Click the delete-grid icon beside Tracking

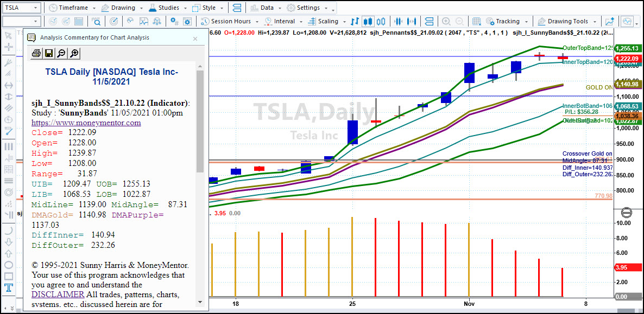(x=476, y=21)
